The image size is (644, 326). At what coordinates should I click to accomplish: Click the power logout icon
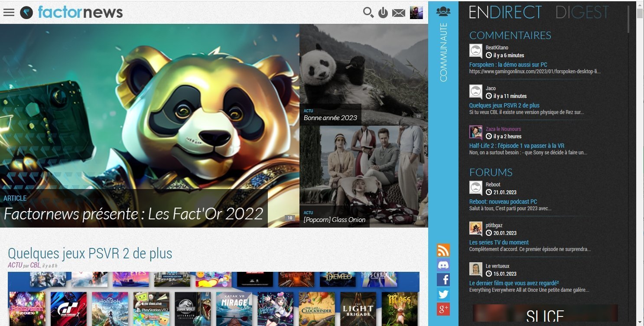383,13
